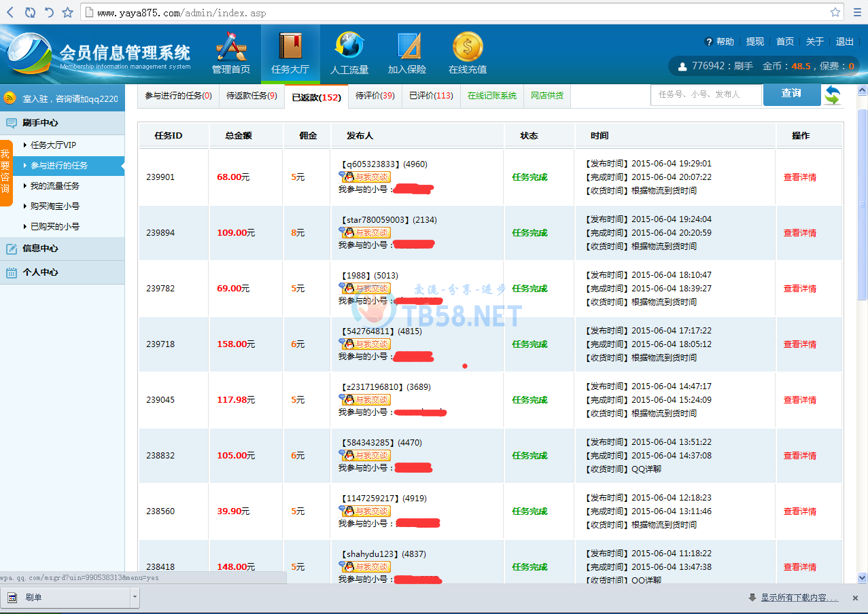Click the scrollbar down arrow
The image size is (868, 614).
coord(863,578)
